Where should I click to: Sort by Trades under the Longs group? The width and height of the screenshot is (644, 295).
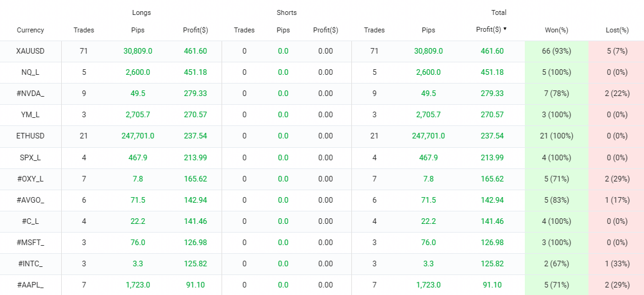click(84, 30)
